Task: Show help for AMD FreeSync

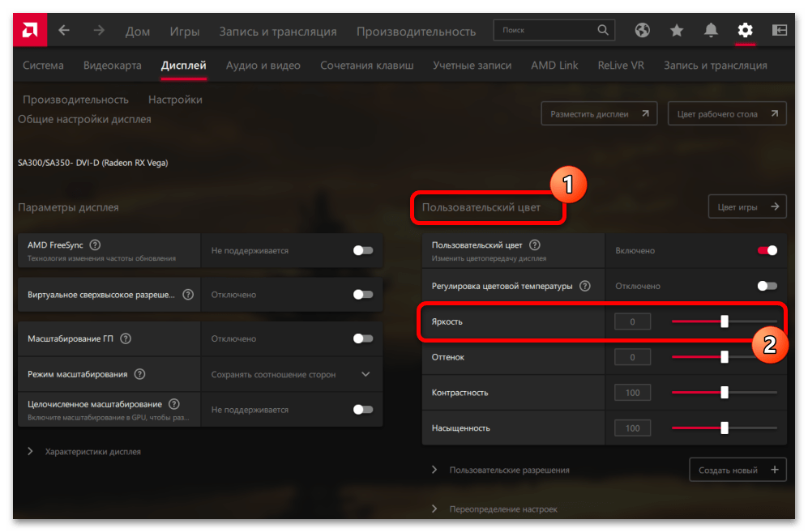Action: coord(95,245)
